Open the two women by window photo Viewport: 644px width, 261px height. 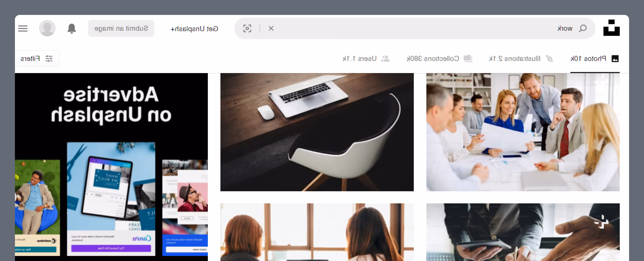[317, 232]
